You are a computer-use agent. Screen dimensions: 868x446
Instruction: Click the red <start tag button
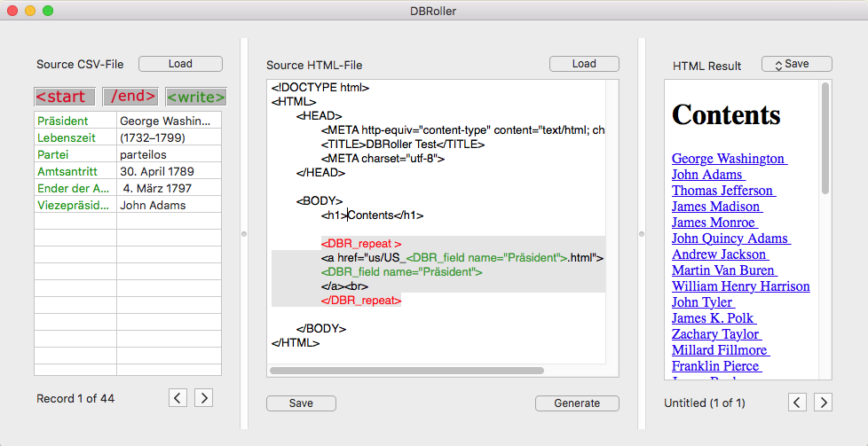pyautogui.click(x=65, y=97)
